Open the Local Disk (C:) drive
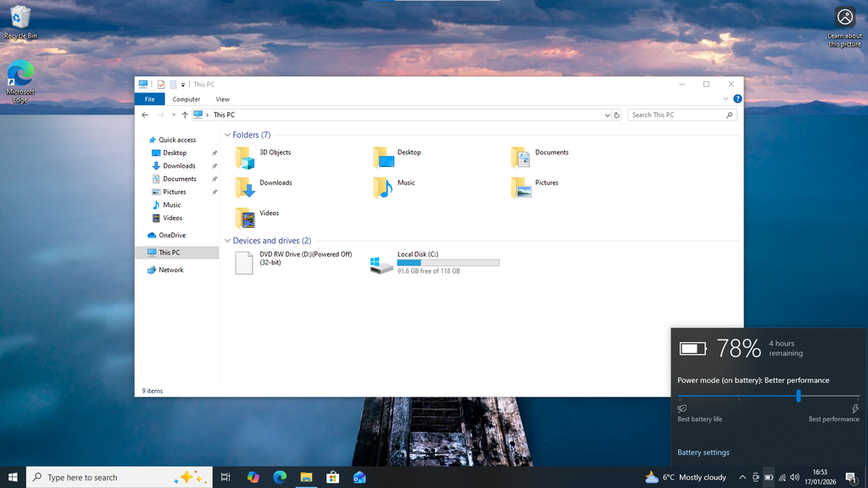Screen dimensions: 868x488 click(382, 263)
